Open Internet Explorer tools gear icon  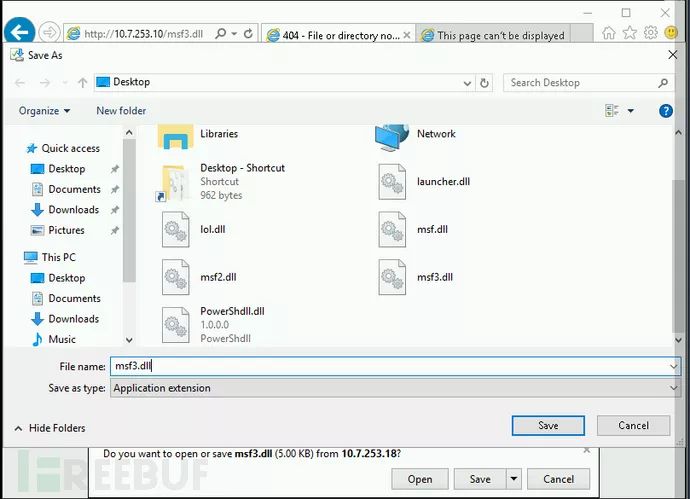click(x=650, y=33)
